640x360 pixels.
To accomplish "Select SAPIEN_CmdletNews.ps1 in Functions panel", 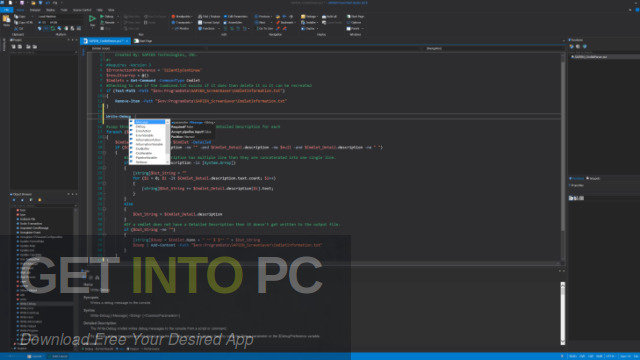I will point(590,57).
